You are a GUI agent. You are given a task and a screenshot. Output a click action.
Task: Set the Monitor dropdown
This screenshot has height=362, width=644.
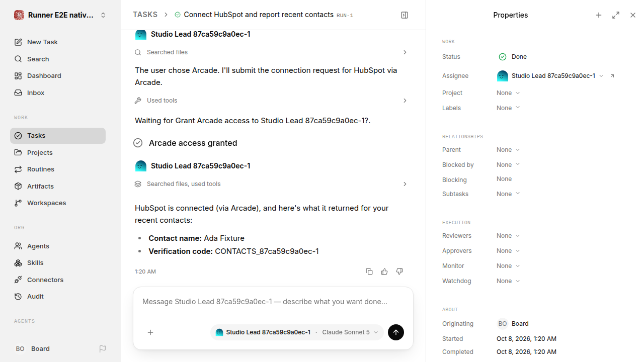tap(508, 266)
